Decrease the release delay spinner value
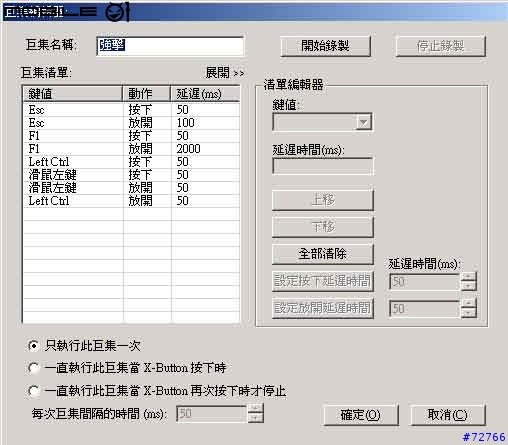Viewport: 508px width, 445px height. [469, 313]
